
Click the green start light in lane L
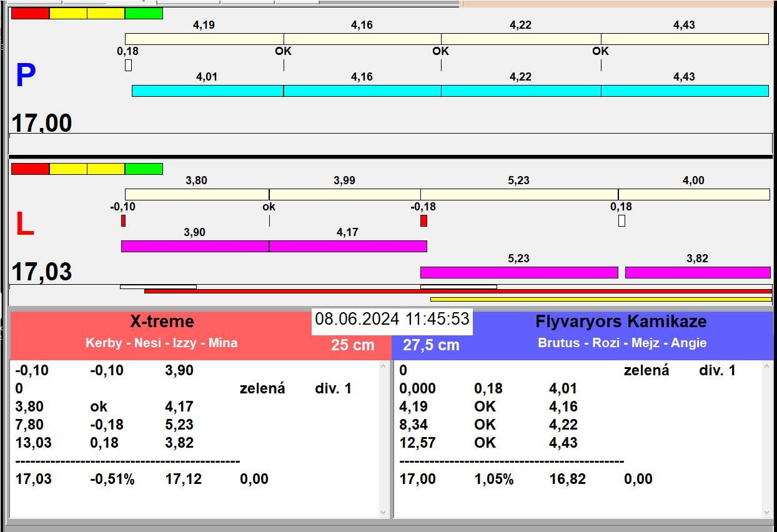(144, 169)
